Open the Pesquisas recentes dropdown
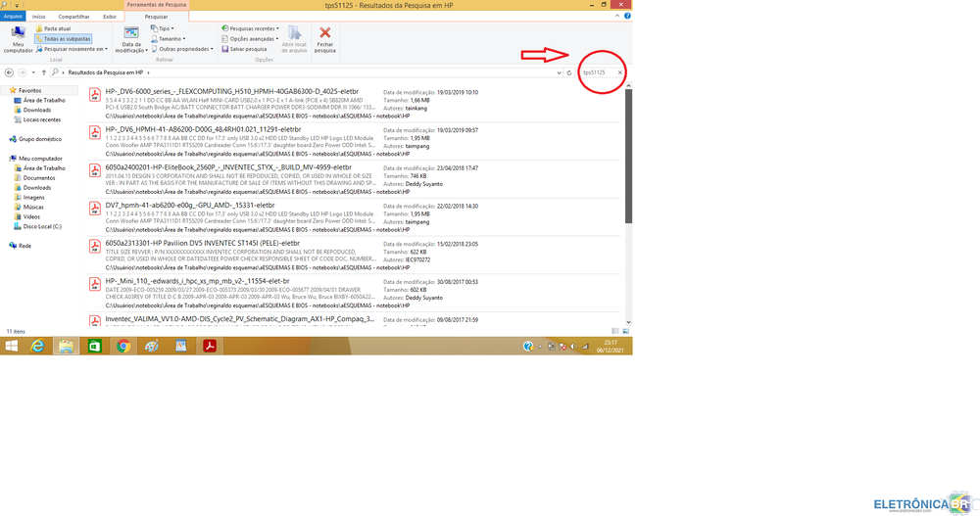980x516 pixels. pos(254,29)
